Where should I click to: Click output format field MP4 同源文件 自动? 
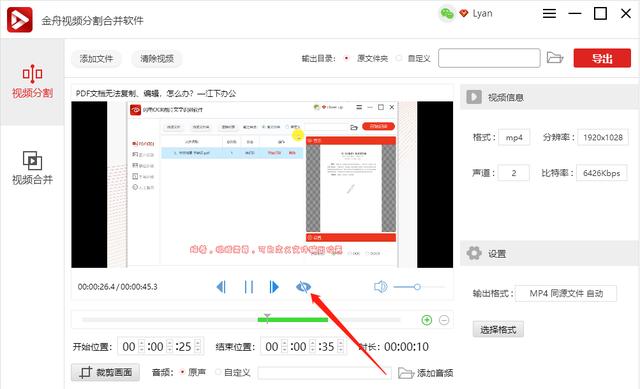coord(566,293)
